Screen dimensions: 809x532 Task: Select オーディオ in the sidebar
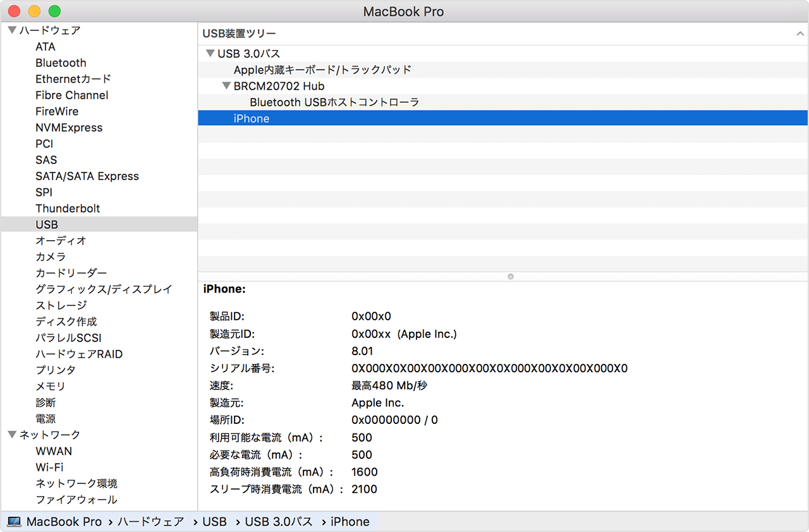pyautogui.click(x=61, y=241)
